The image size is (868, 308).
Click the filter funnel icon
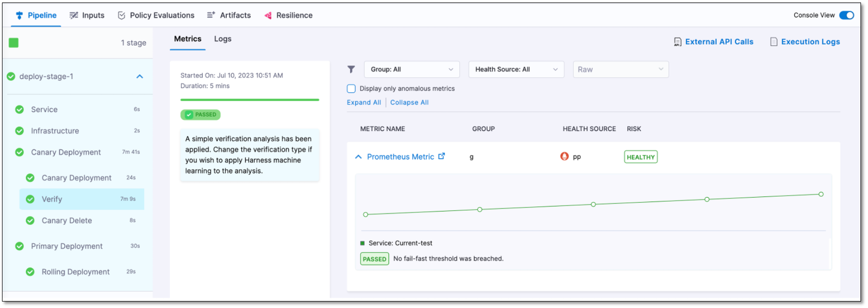351,69
